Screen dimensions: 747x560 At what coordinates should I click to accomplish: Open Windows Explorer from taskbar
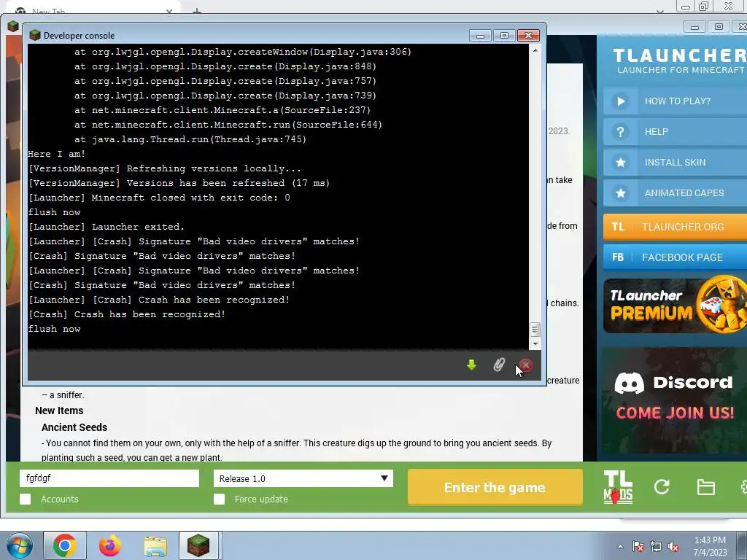click(x=156, y=546)
